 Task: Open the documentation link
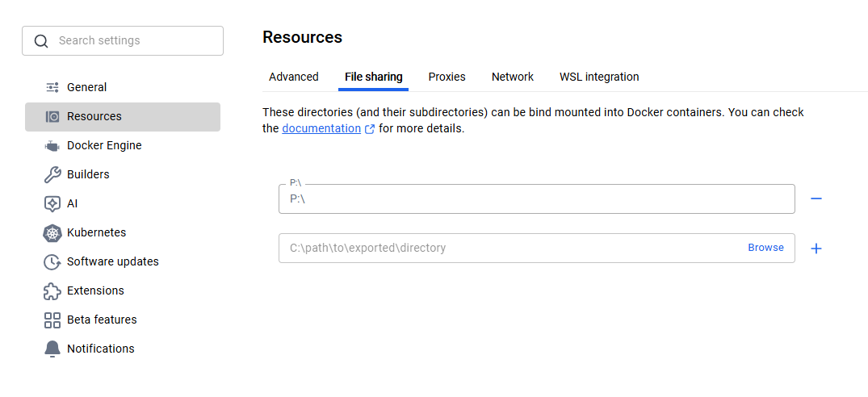coord(321,129)
